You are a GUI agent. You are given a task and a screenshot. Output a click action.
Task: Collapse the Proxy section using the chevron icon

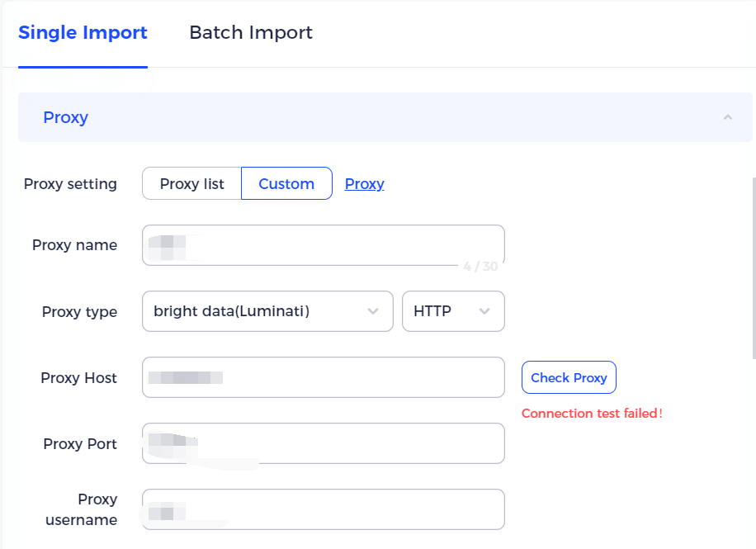coord(727,117)
